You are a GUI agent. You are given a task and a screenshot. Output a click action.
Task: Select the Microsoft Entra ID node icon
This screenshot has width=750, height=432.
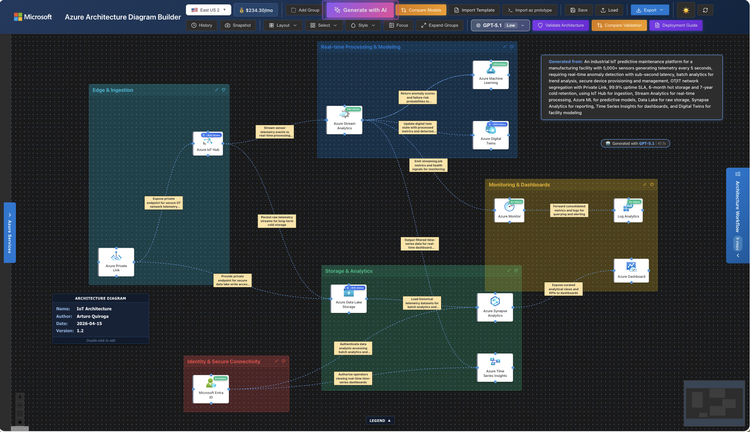[x=210, y=383]
